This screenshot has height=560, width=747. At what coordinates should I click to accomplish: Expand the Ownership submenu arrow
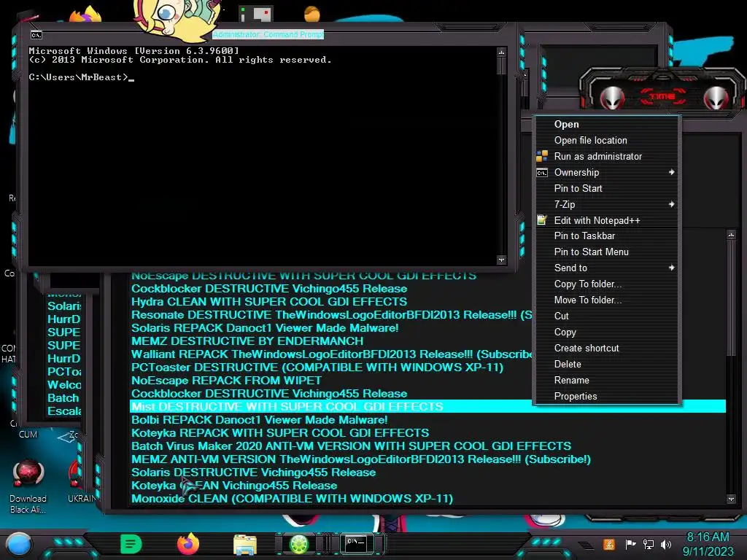(671, 172)
